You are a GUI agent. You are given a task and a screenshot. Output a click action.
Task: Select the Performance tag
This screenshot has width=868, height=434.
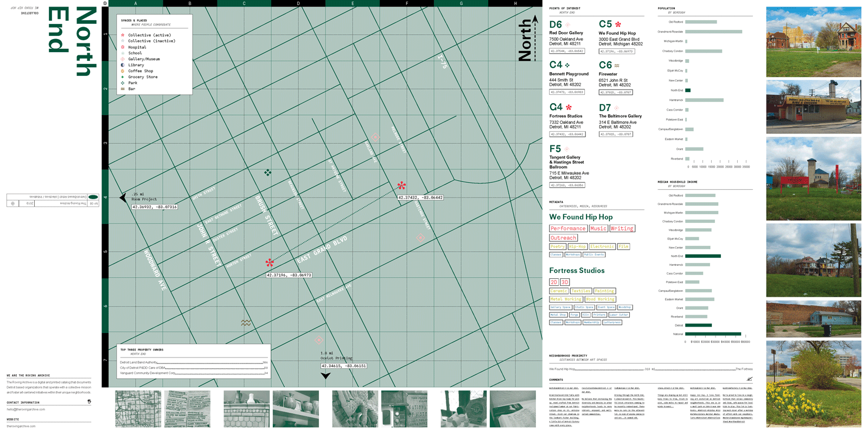click(568, 228)
